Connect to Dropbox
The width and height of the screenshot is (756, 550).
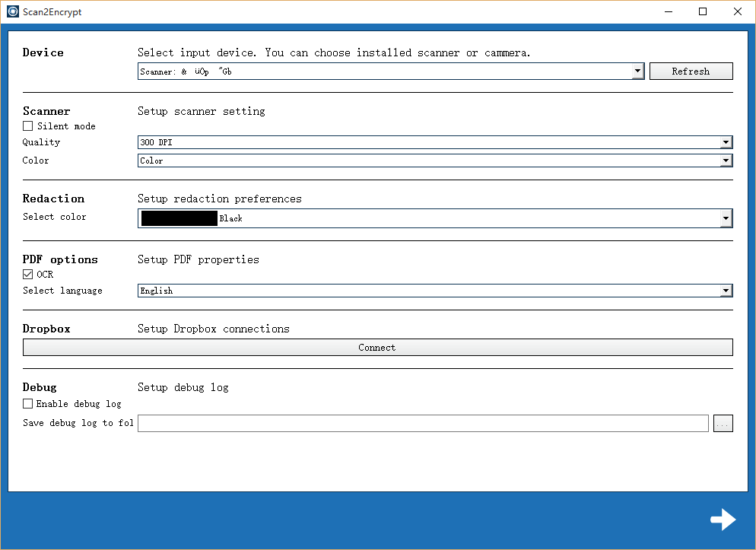(378, 347)
